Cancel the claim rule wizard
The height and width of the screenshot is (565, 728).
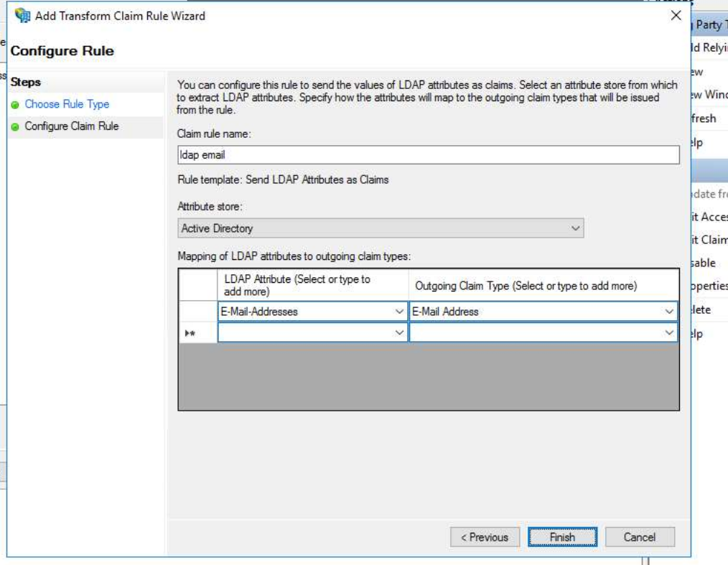639,537
